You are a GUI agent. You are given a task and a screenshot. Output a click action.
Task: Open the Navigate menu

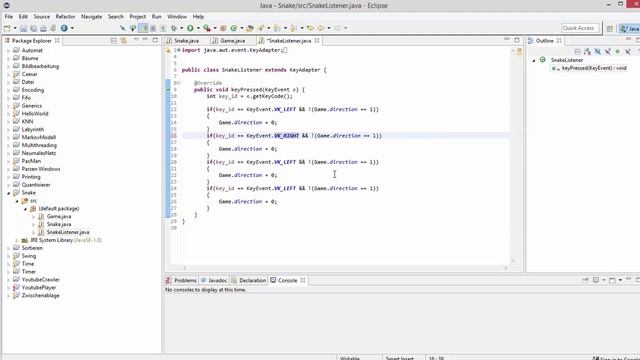(x=91, y=16)
